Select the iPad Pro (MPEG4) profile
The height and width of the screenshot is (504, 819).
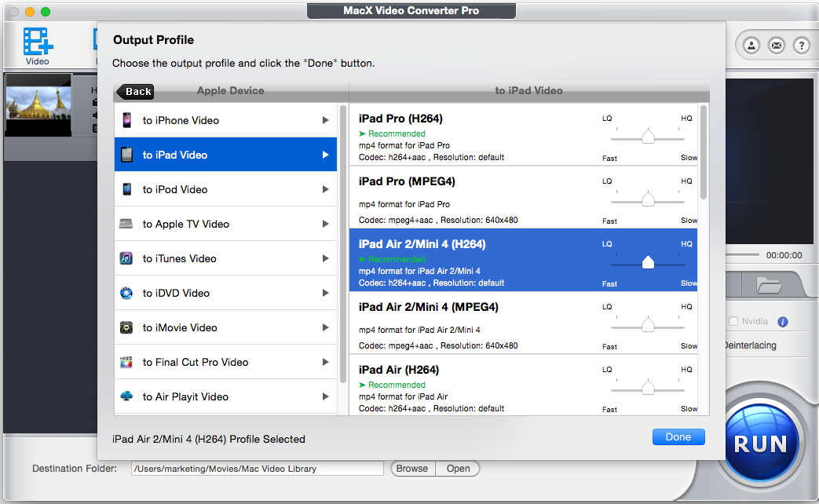(524, 197)
